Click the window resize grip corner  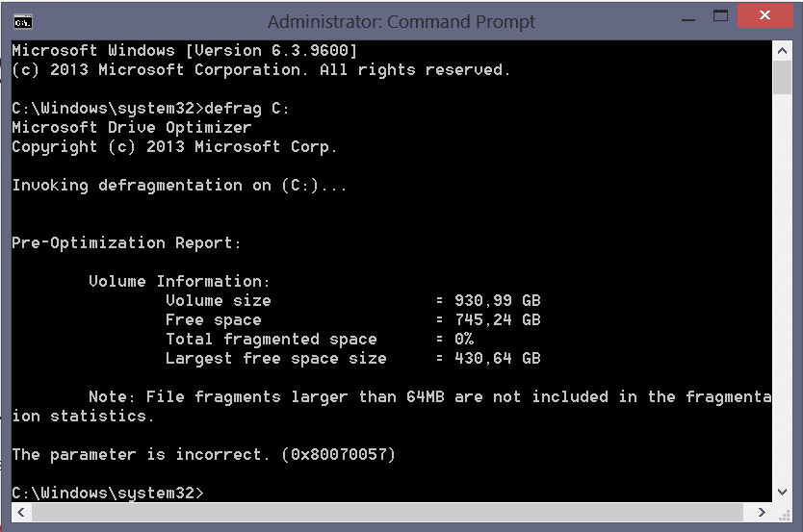tap(784, 515)
